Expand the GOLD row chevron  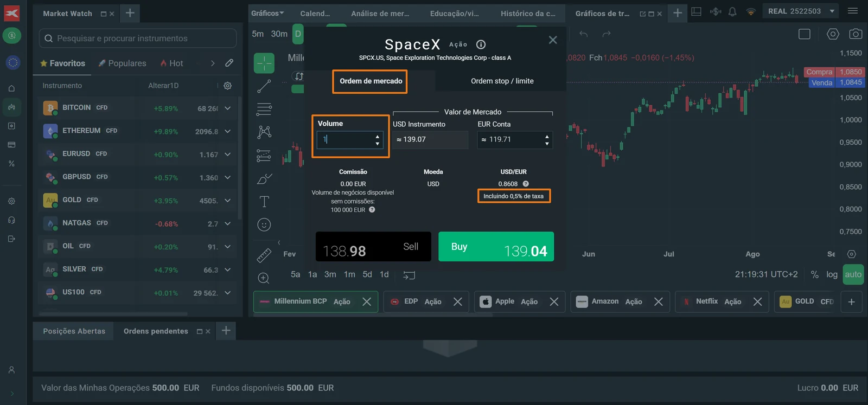tap(228, 201)
